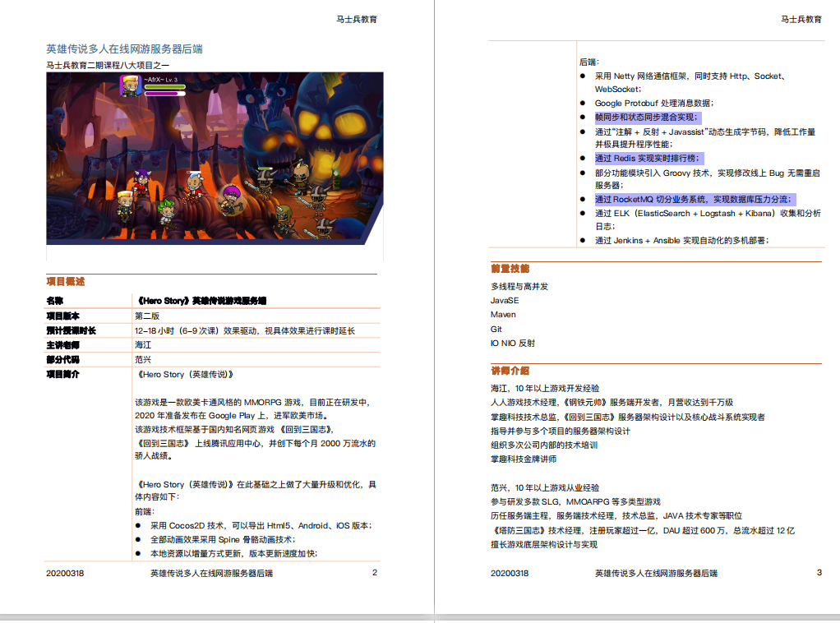
Task: Click the 本地资源以增量方式更新 bullet line
Action: [x=233, y=553]
